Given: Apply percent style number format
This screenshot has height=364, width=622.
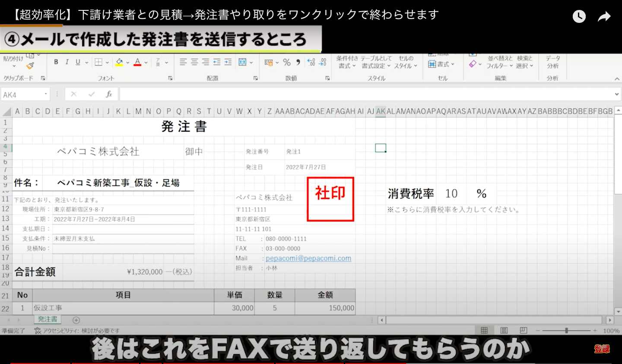Looking at the screenshot, I should tap(287, 62).
